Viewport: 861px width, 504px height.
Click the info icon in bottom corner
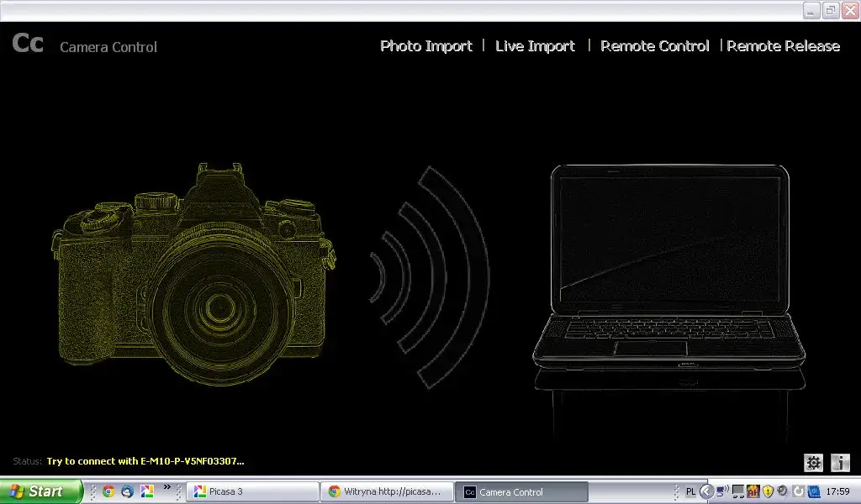[x=840, y=462]
